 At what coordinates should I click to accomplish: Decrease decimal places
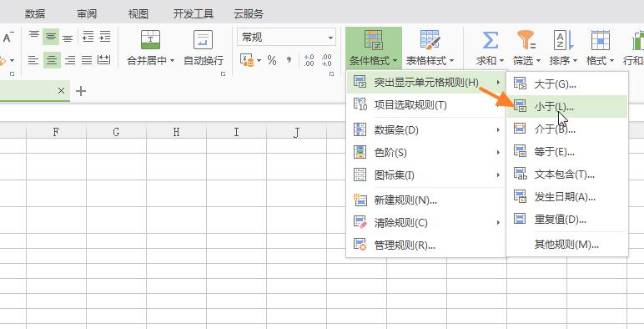327,60
